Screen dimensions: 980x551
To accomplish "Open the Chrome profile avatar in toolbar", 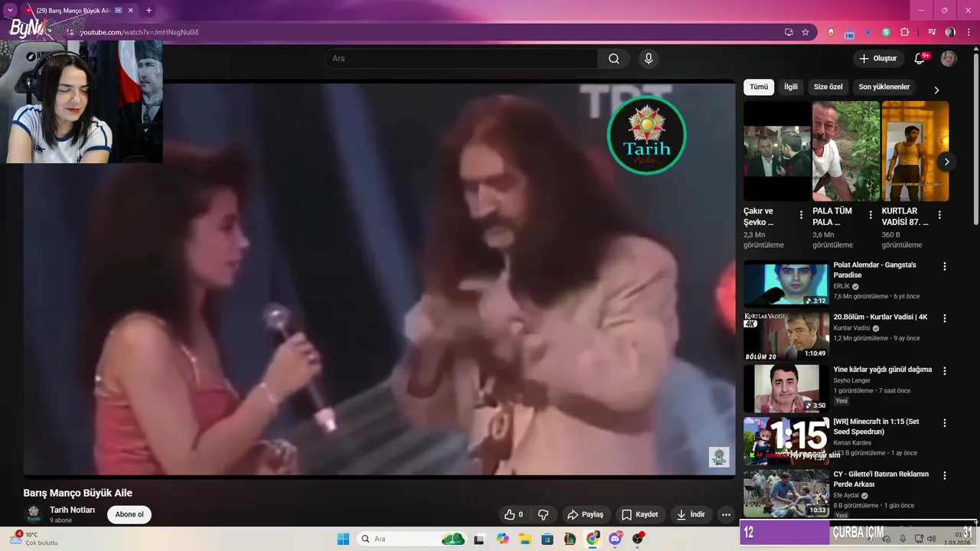I will (950, 32).
